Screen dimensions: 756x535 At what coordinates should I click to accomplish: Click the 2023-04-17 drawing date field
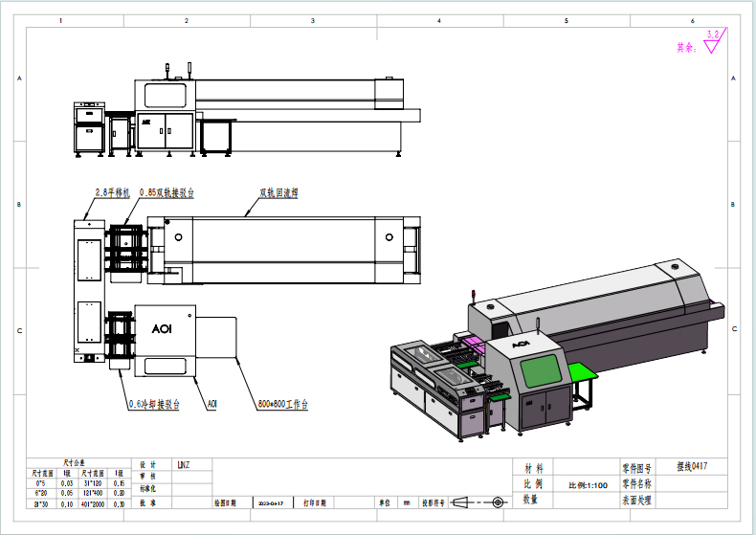point(269,502)
